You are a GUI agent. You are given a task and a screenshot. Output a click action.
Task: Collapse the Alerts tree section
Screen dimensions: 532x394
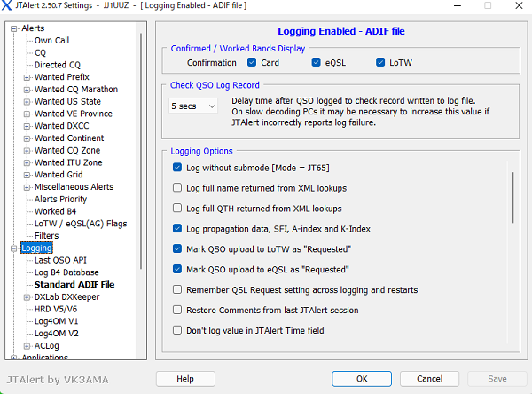pos(14,28)
